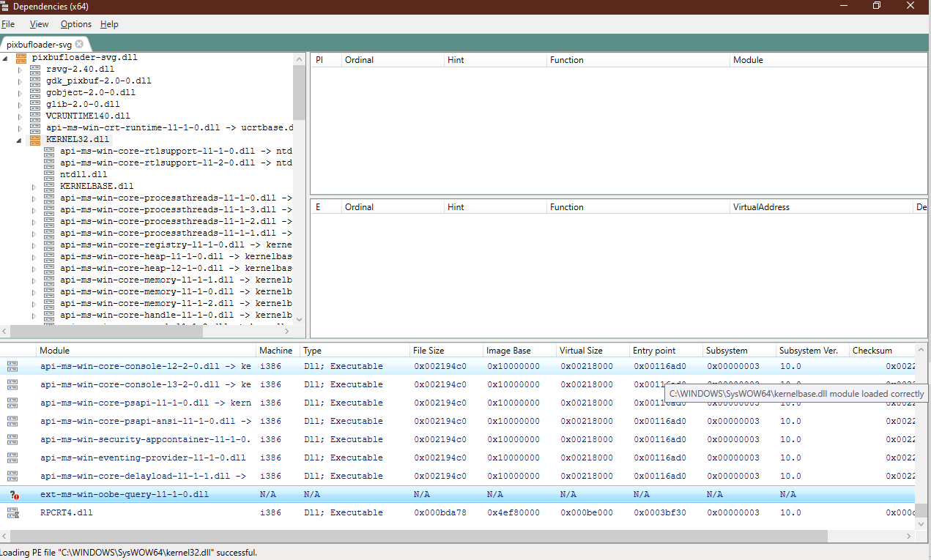Click the Dependencies app icon in title bar
The width and height of the screenshot is (931, 560).
click(5, 6)
